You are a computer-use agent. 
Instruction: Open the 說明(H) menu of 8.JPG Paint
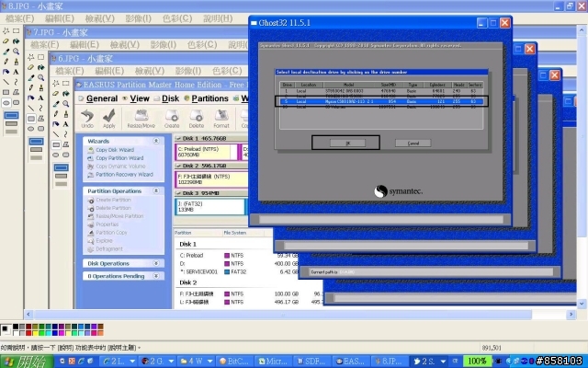point(218,18)
